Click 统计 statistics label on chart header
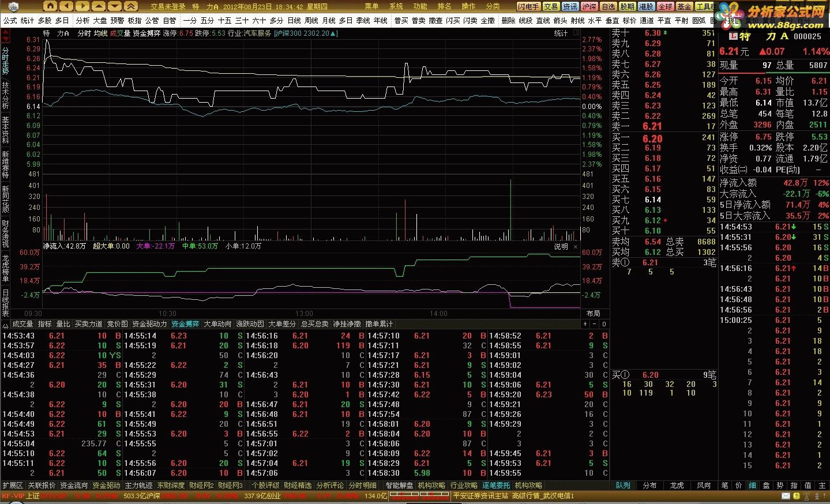This screenshot has height=504, width=830. [x=561, y=33]
